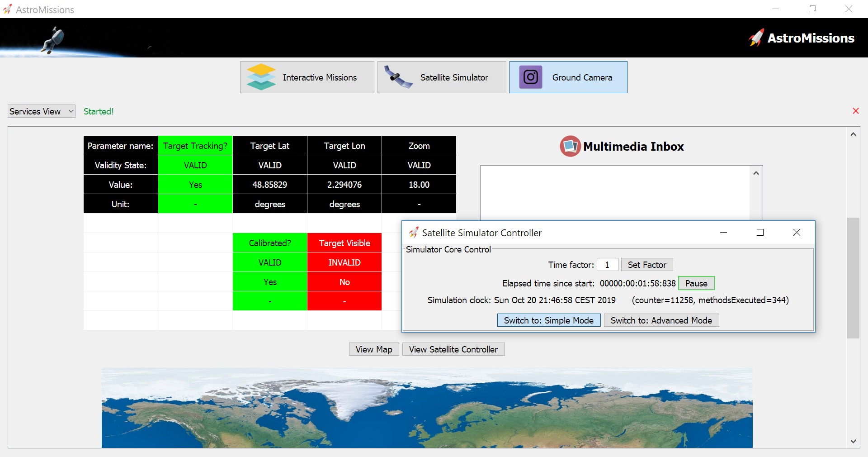Click the Ground Camera purple icon
Viewport: 868px width, 457px height.
(x=530, y=77)
